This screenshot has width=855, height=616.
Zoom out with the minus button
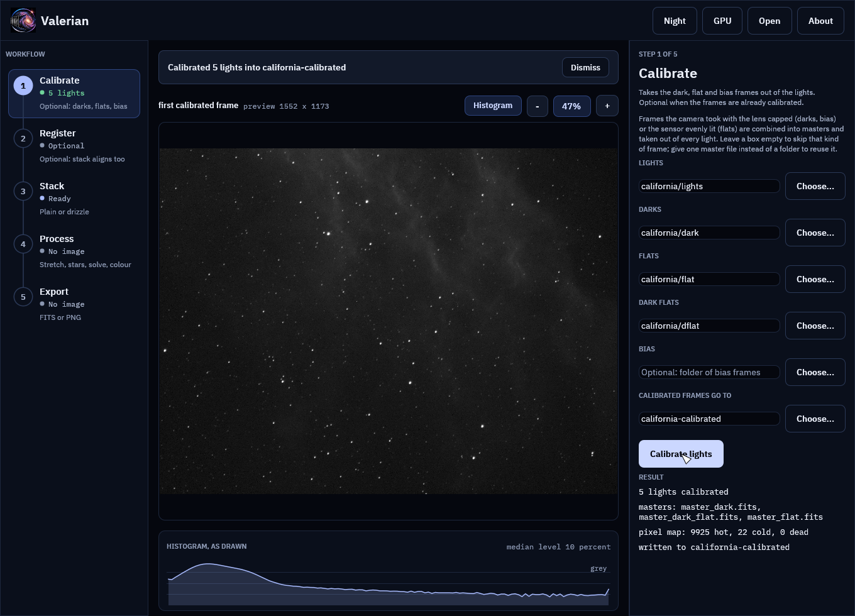tap(537, 106)
